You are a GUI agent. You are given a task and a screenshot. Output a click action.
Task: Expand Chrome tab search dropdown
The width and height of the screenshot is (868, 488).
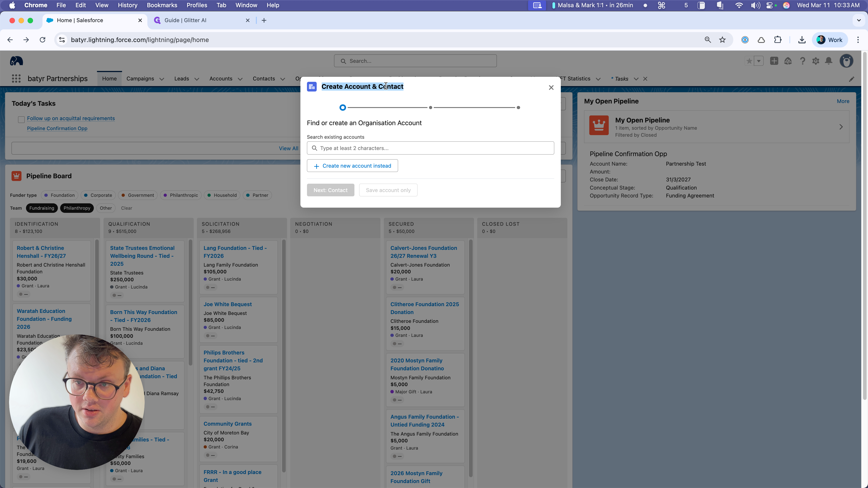(x=859, y=20)
